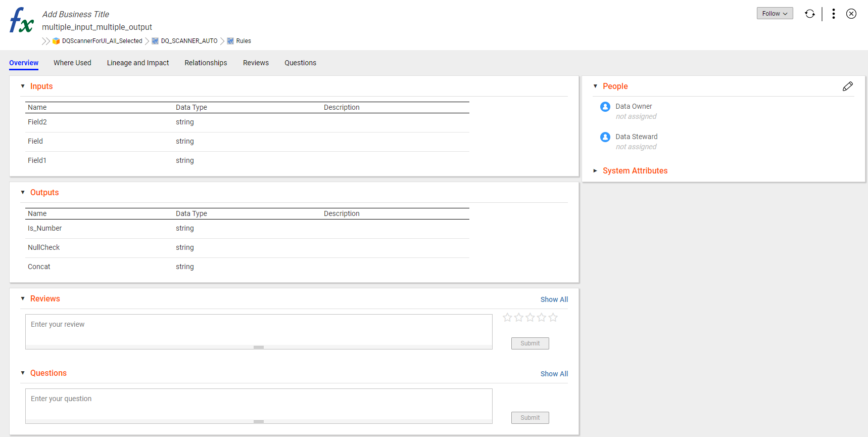Switch to the Questions tab

coord(300,63)
